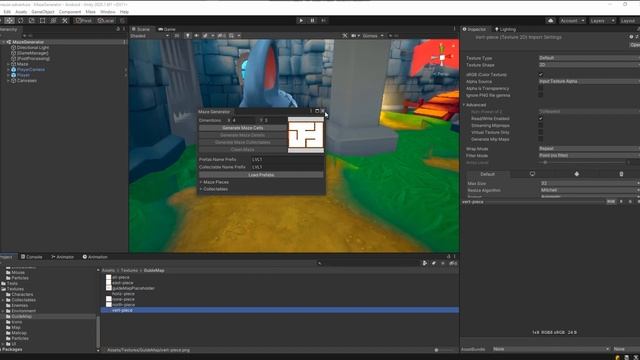This screenshot has height=360, width=640.
Task: Open the Help menu
Action: pos(124,12)
